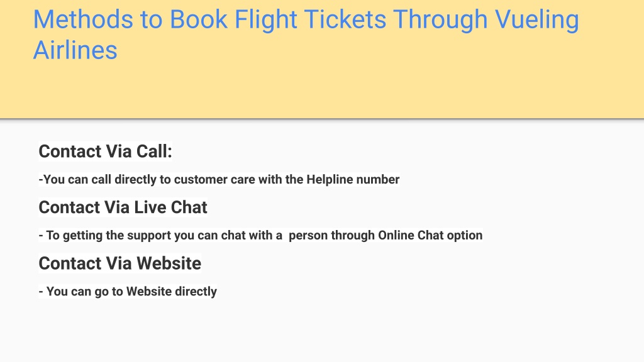Click the 'Contact Via Live Chat' heading
644x362 pixels.
coord(123,207)
